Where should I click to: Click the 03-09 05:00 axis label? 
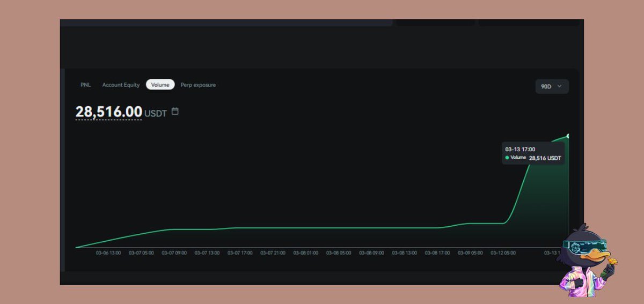(470, 253)
